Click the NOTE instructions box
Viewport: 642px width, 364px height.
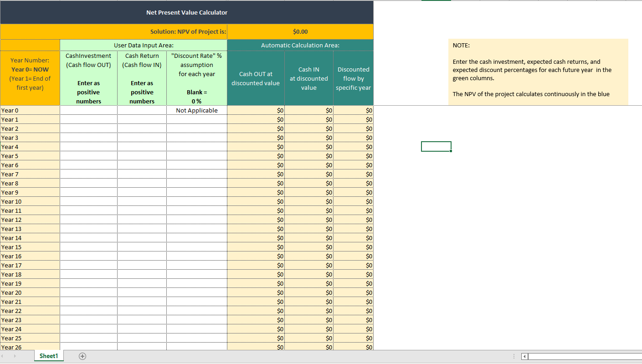tap(538, 72)
